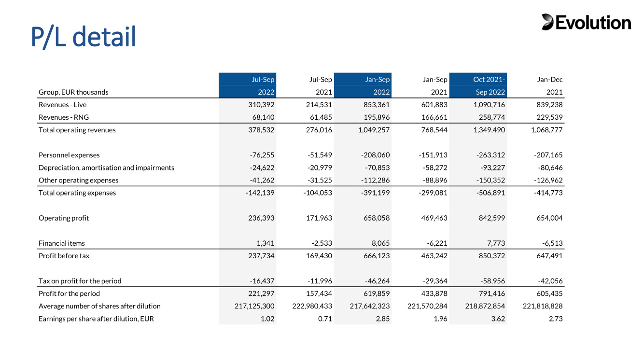644x362 pixels.
Task: Select the financial items value 7,773
Action: point(497,243)
